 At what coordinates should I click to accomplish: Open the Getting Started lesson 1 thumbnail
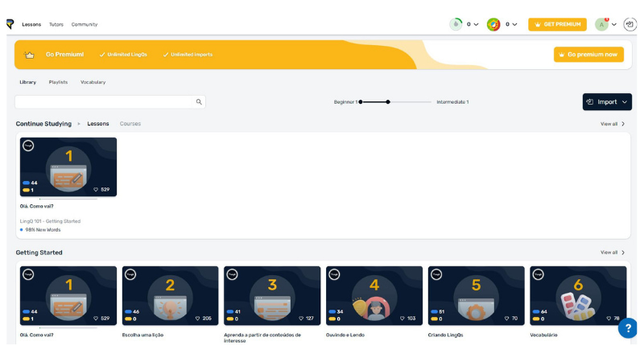pyautogui.click(x=68, y=295)
